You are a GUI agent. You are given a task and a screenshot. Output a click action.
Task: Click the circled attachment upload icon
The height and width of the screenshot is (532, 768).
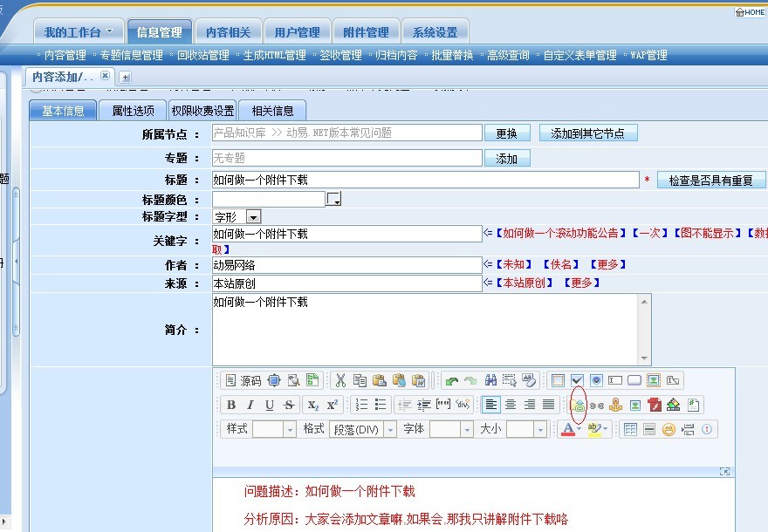pyautogui.click(x=578, y=405)
